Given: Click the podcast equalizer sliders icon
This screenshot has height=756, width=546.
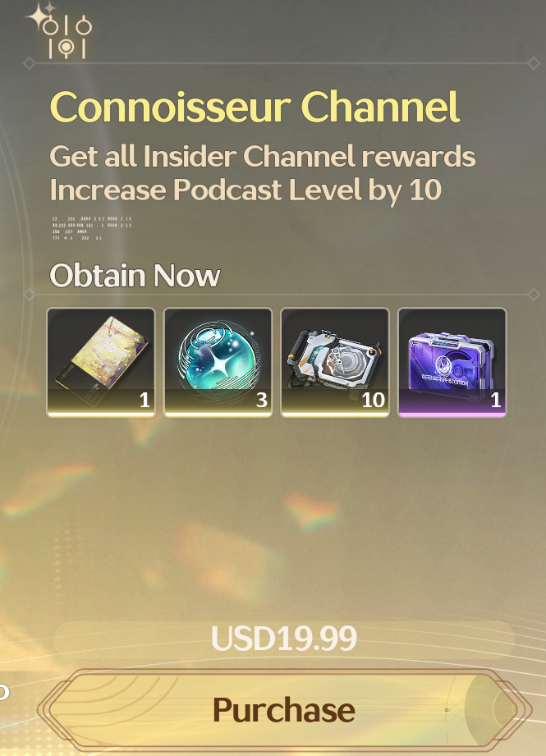Looking at the screenshot, I should click(x=67, y=37).
